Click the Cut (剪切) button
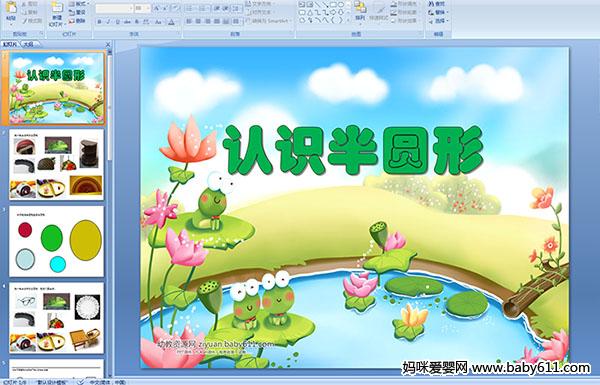 29,4
